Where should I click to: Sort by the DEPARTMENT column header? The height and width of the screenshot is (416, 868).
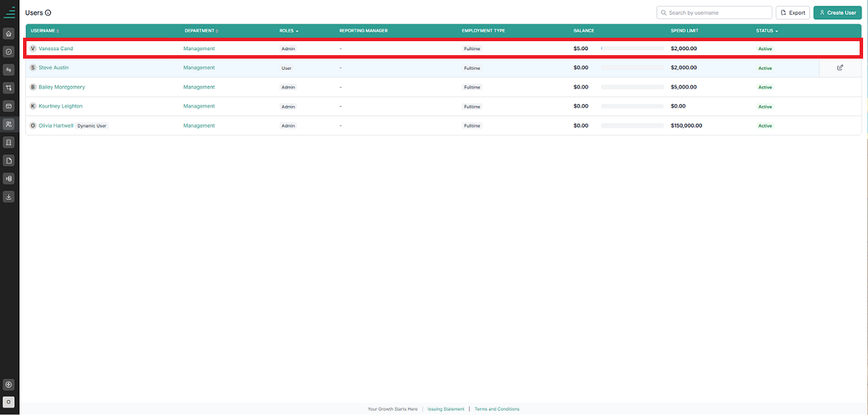coord(202,31)
